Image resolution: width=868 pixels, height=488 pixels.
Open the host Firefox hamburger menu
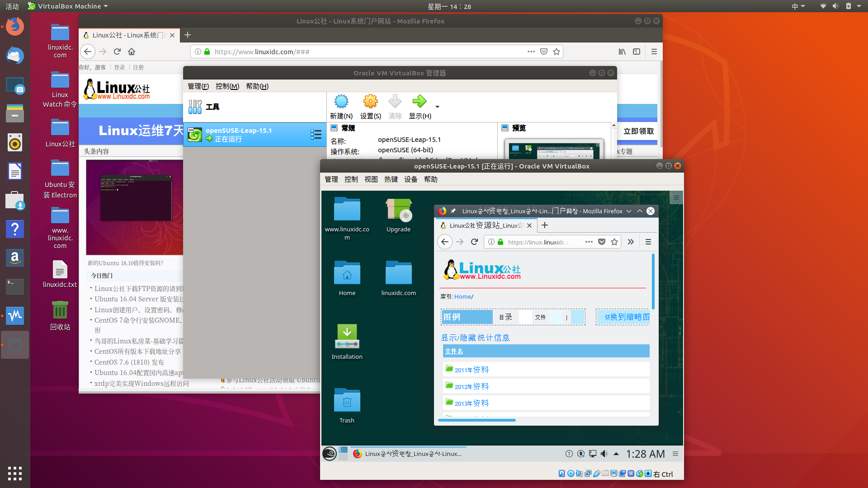tap(654, 52)
